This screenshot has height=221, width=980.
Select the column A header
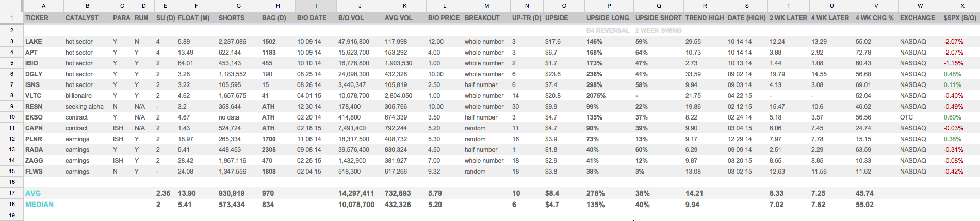pyautogui.click(x=43, y=6)
